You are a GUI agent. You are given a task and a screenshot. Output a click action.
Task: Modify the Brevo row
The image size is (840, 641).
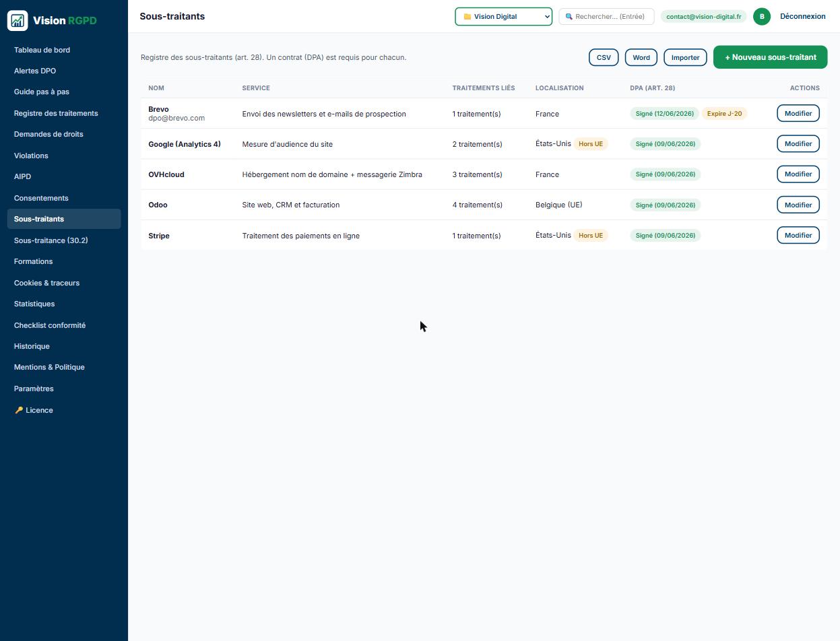[798, 113]
